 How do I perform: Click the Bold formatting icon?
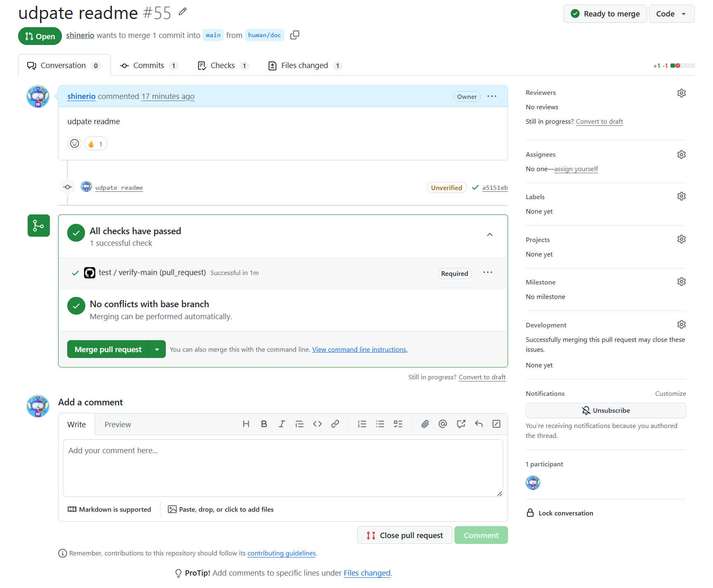[x=264, y=424]
